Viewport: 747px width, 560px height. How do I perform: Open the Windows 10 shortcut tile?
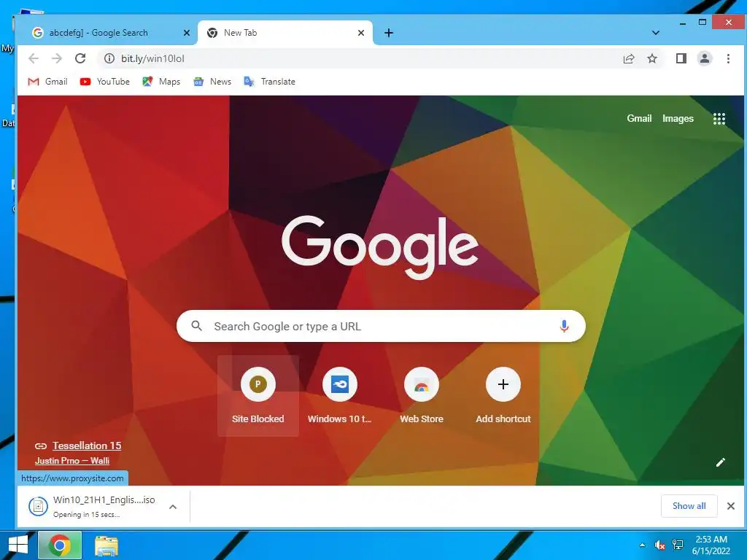pos(340,396)
